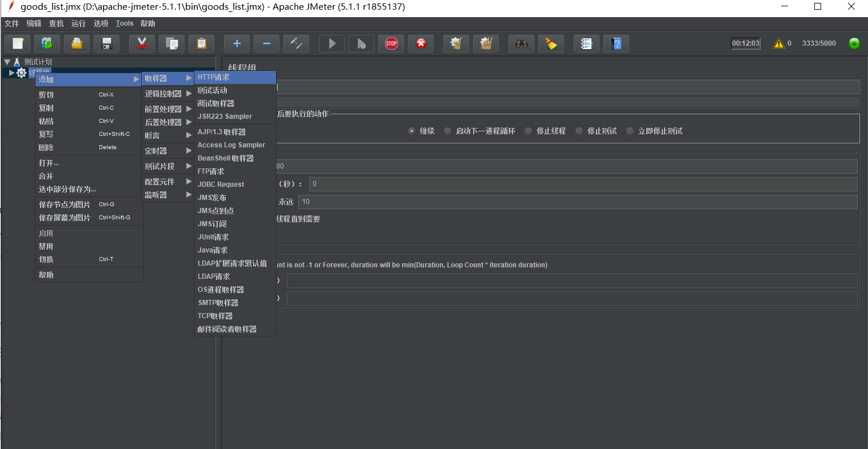Screen dimensions: 868x449
Task: Click the plus Expand All toolbar icon
Action: pos(237,43)
